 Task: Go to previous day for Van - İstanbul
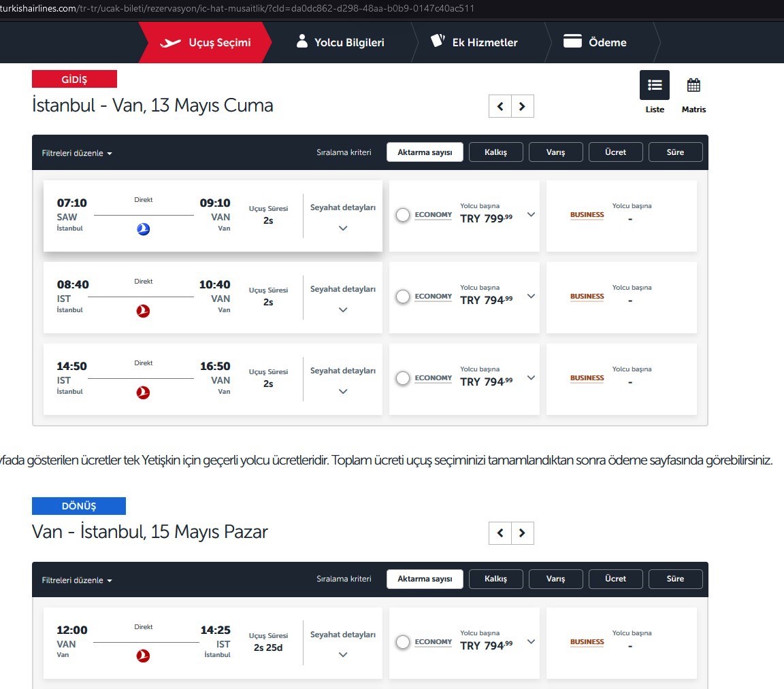pos(500,533)
